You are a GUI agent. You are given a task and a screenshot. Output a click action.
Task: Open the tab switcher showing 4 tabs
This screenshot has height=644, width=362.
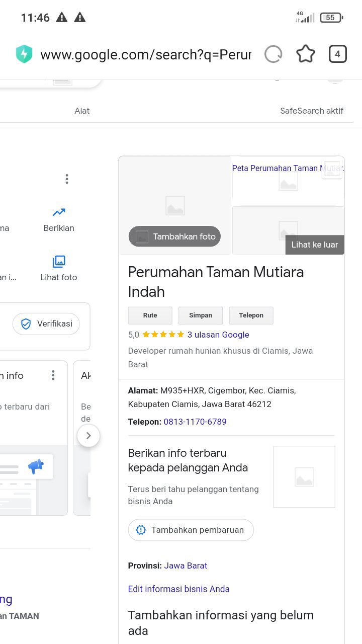point(337,54)
